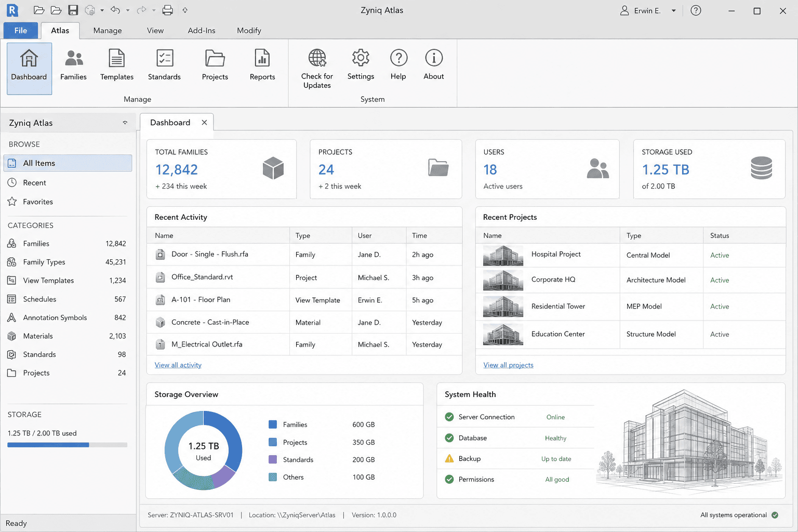
Task: Click the question mark icon in the title bar
Action: click(696, 10)
